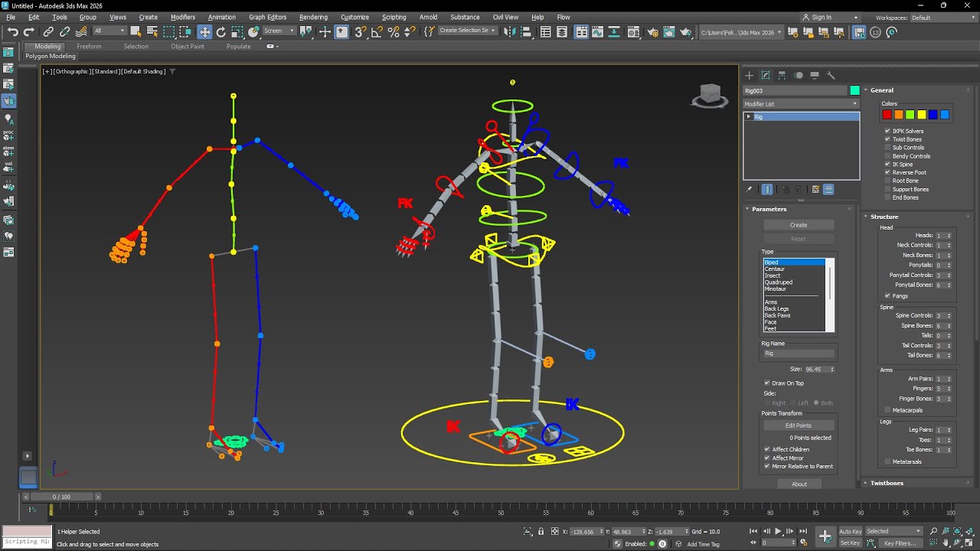Collapse the Structure rollout

tap(884, 217)
